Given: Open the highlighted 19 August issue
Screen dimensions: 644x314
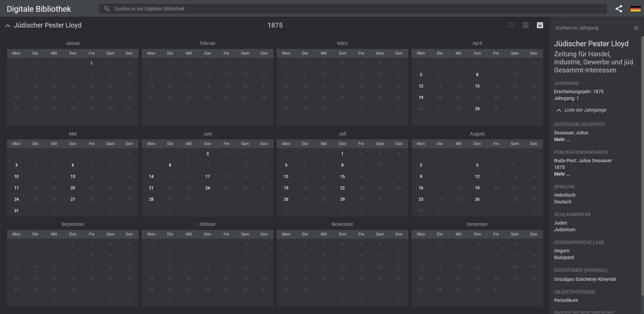Looking at the screenshot, I should [477, 188].
